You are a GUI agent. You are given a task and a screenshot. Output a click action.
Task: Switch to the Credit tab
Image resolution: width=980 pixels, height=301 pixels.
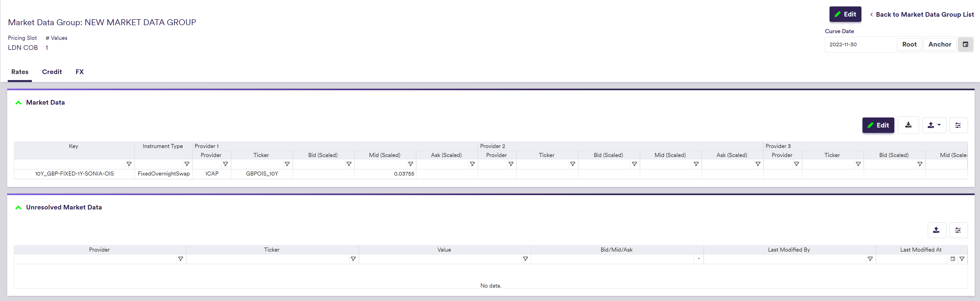click(x=52, y=72)
